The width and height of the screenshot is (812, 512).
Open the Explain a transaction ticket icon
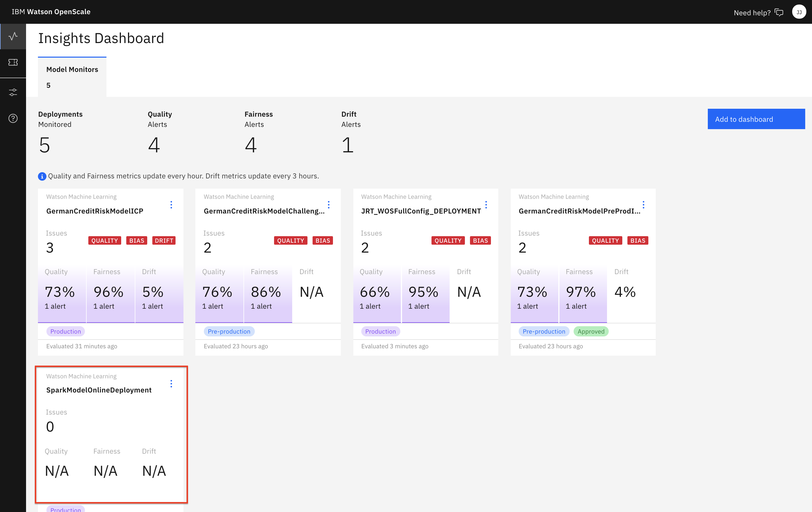13,63
